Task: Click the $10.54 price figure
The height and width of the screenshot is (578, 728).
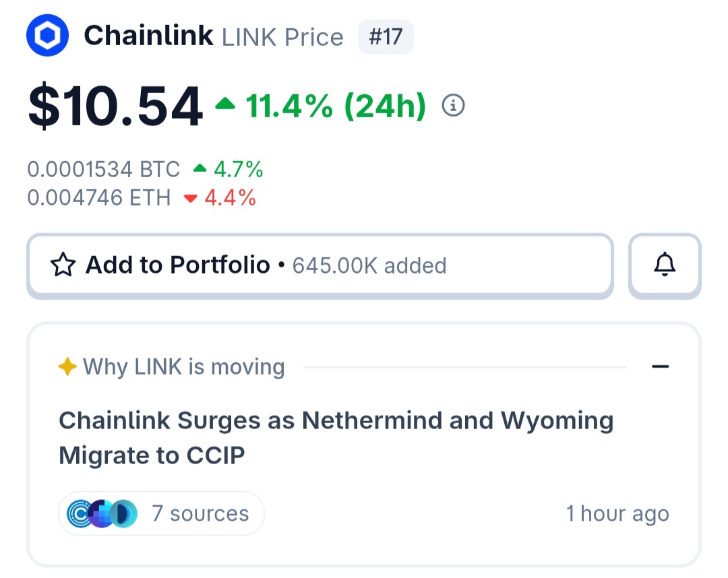Action: pos(115,106)
